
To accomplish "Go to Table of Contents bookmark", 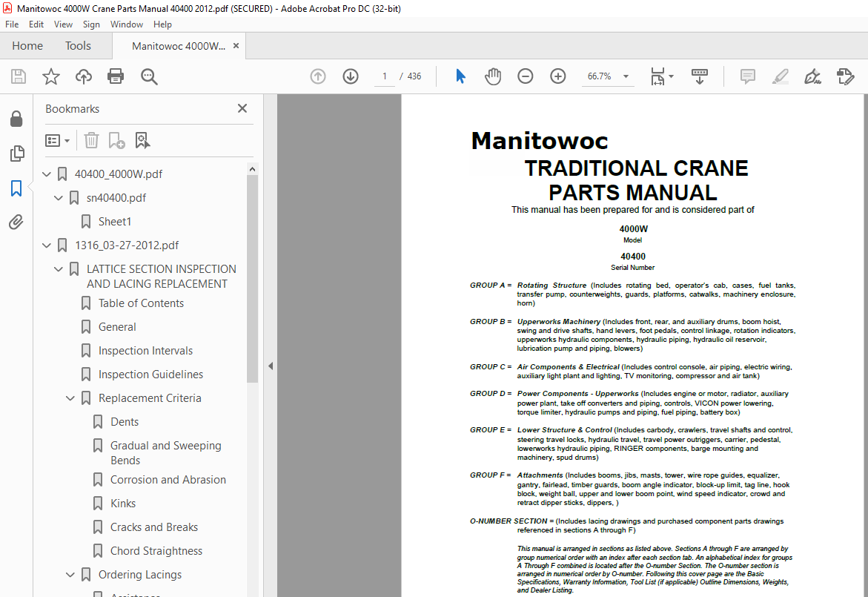I will coord(141,303).
